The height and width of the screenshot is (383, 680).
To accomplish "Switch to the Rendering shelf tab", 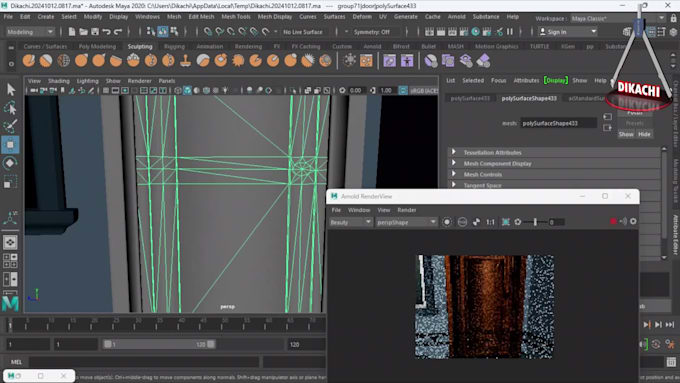I will point(248,46).
